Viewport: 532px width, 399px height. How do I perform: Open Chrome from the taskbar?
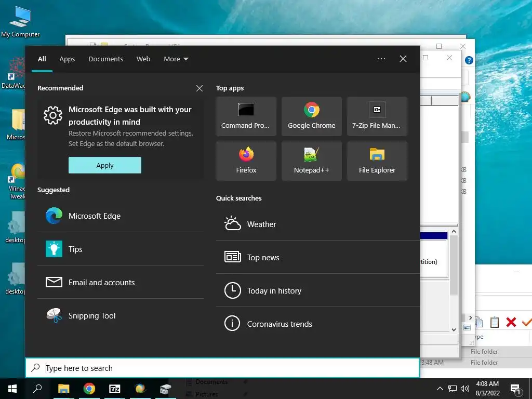pos(89,389)
